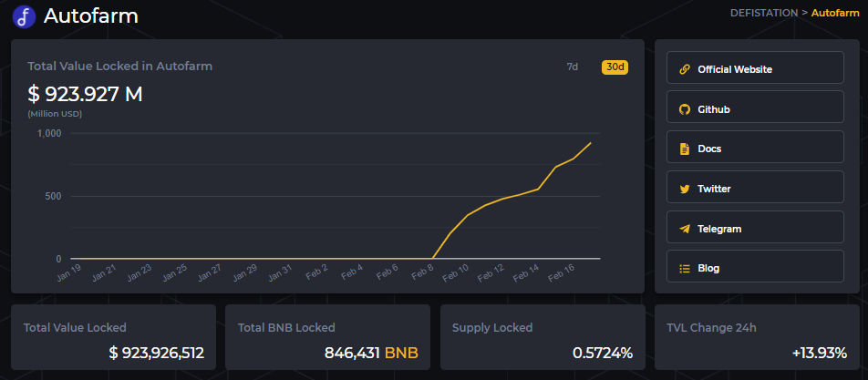
Task: Click the Total BNB Locked card label
Action: click(x=286, y=327)
